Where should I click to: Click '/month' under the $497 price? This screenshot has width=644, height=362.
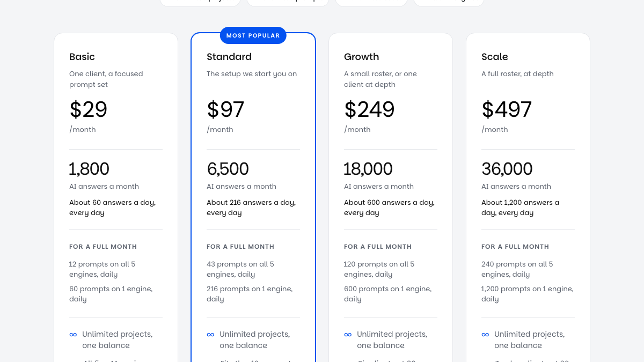495,130
